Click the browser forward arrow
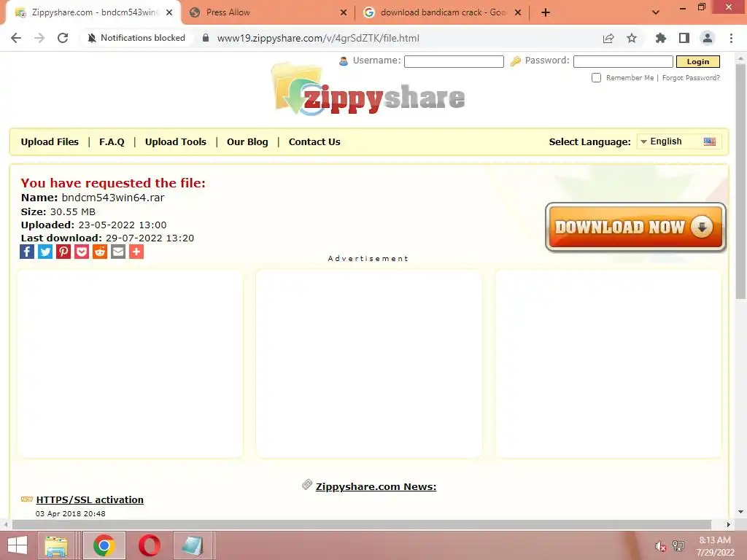The image size is (747, 560). 39,38
